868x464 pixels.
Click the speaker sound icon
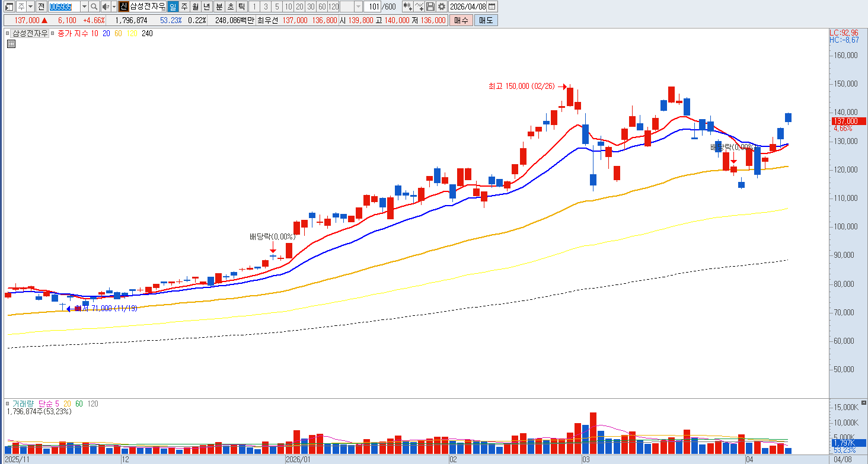pos(106,7)
